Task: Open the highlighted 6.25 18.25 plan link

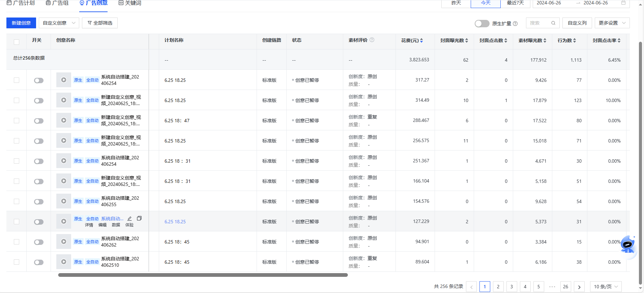Action: (x=175, y=222)
